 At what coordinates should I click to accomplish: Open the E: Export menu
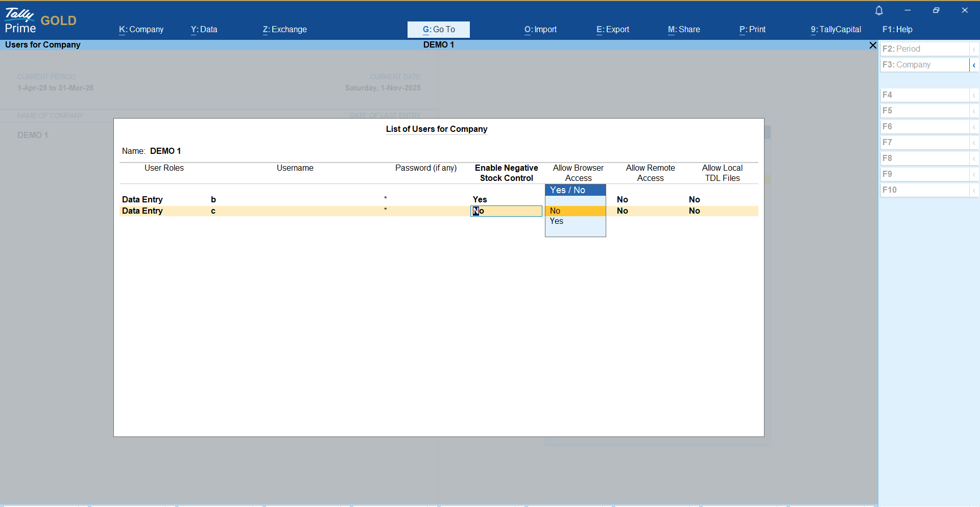pos(613,30)
